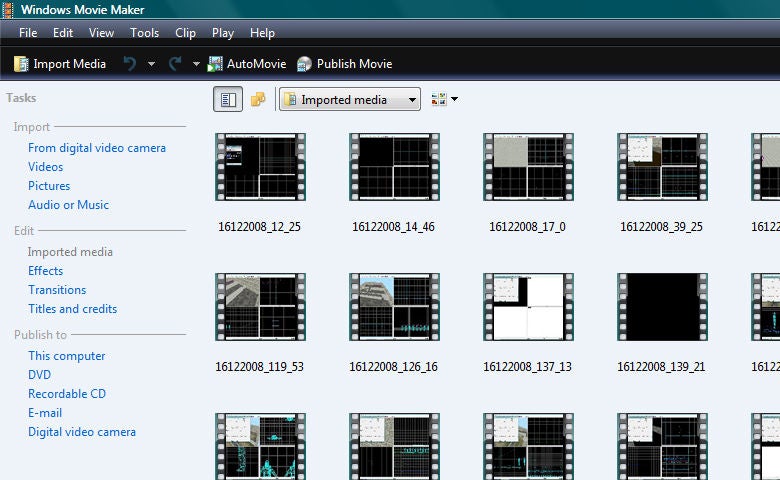Select clip thumbnail 16122008_126_16

[x=394, y=306]
